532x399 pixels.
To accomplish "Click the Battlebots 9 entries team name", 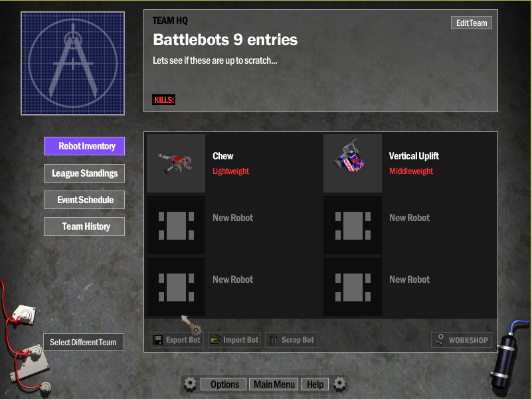I will (225, 40).
